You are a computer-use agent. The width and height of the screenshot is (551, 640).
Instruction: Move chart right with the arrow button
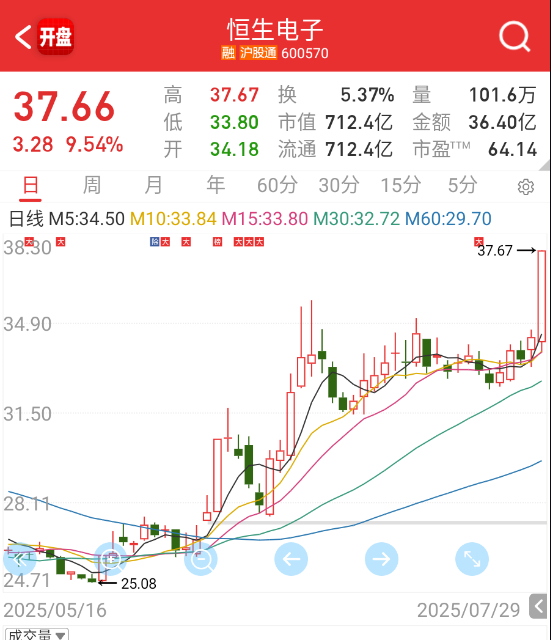coord(382,559)
